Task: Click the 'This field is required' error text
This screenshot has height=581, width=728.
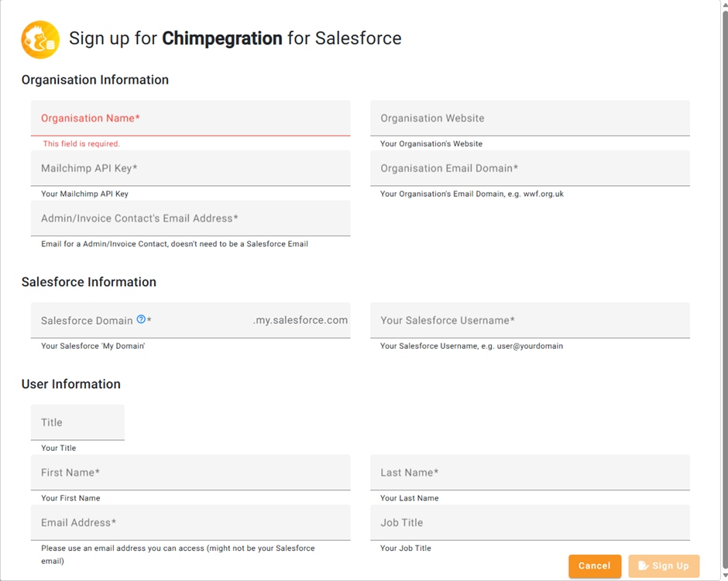Action: pos(81,144)
